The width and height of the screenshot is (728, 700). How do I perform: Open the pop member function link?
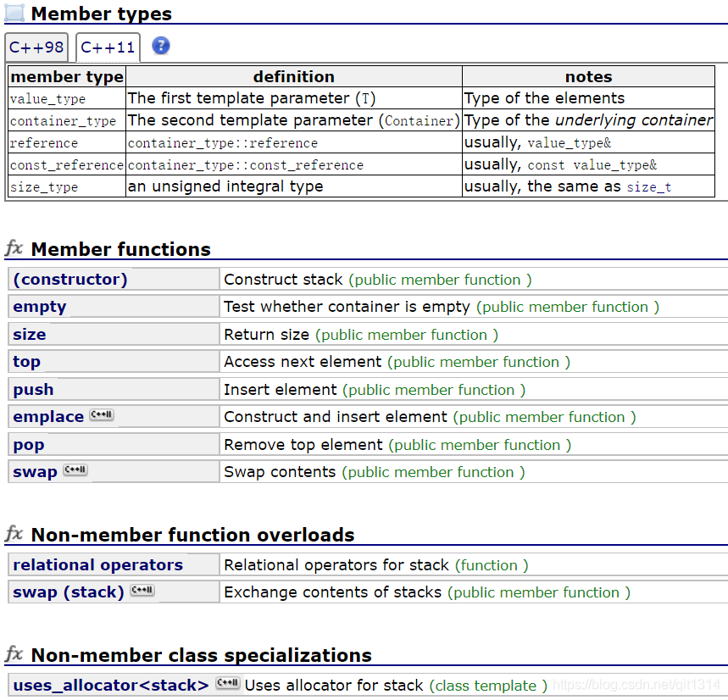point(28,445)
